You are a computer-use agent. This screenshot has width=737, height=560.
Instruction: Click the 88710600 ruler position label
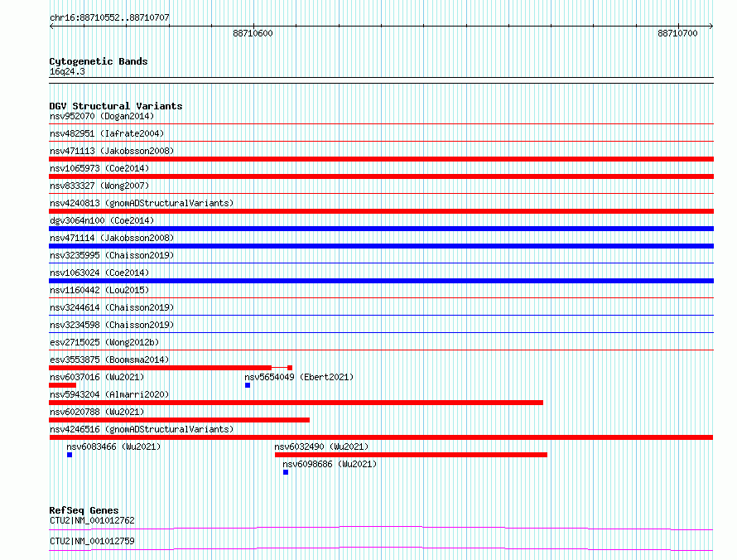click(253, 33)
